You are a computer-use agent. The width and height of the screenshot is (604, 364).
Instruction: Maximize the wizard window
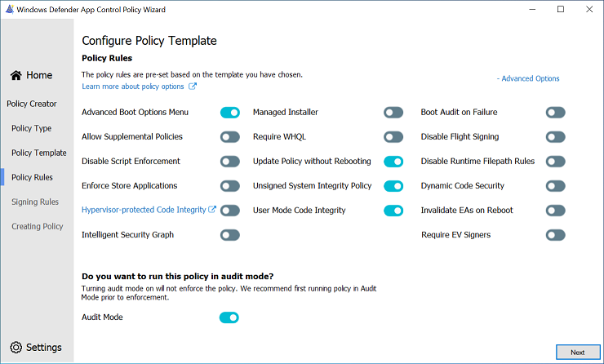[561, 9]
